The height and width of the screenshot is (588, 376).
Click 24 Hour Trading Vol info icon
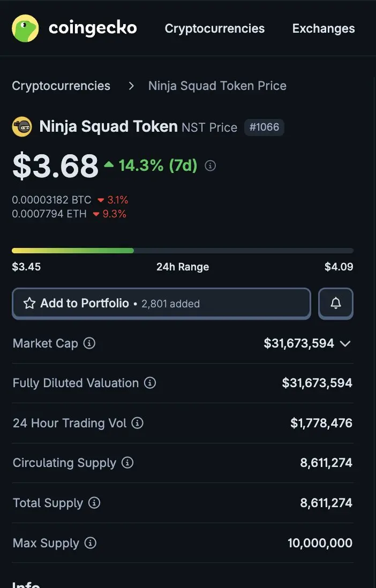pyautogui.click(x=137, y=423)
